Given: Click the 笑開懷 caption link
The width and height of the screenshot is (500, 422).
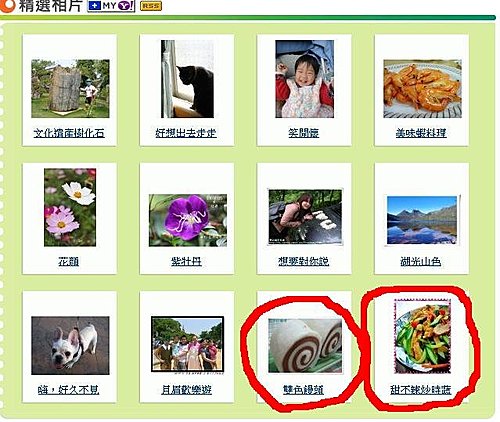Looking at the screenshot, I should pos(304,133).
